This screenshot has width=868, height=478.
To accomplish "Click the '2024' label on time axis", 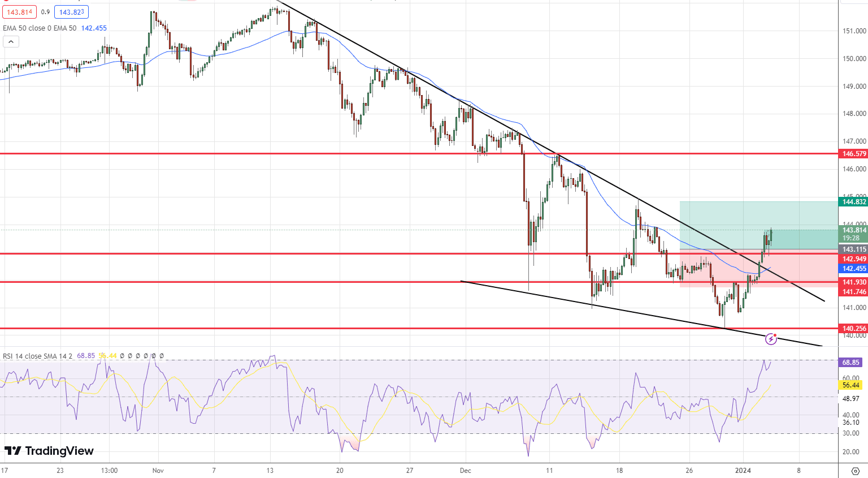I will coord(743,471).
